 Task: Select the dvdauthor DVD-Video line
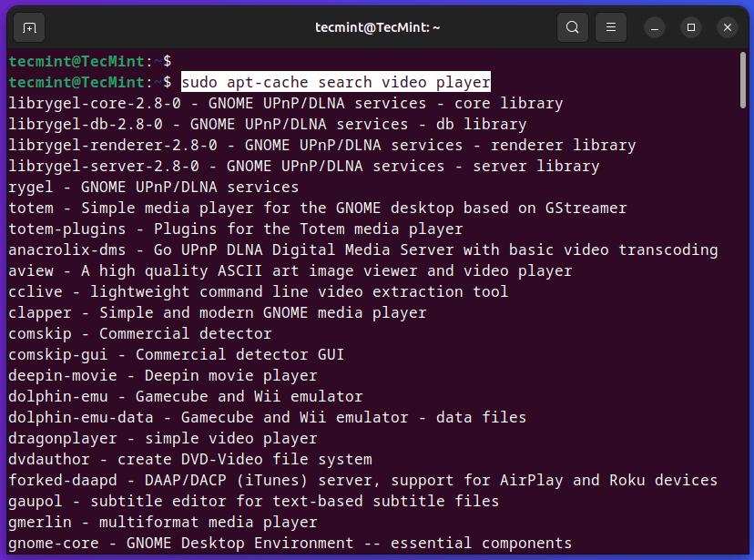pos(189,459)
